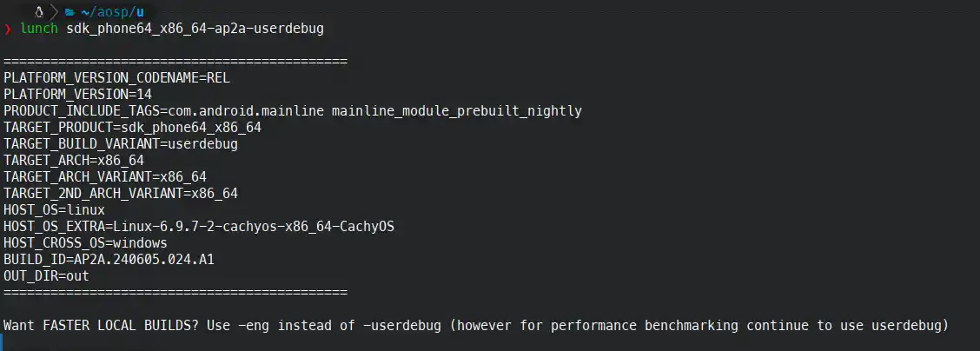Click the HOST_CROSS_OS=windows line
Viewport: 980px width, 351px height.
click(x=86, y=242)
